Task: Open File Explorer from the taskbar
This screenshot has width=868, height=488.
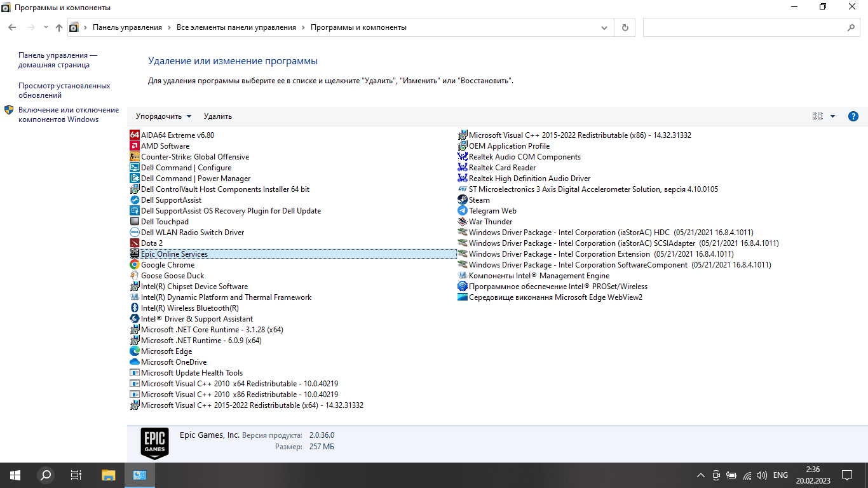Action: 109,475
